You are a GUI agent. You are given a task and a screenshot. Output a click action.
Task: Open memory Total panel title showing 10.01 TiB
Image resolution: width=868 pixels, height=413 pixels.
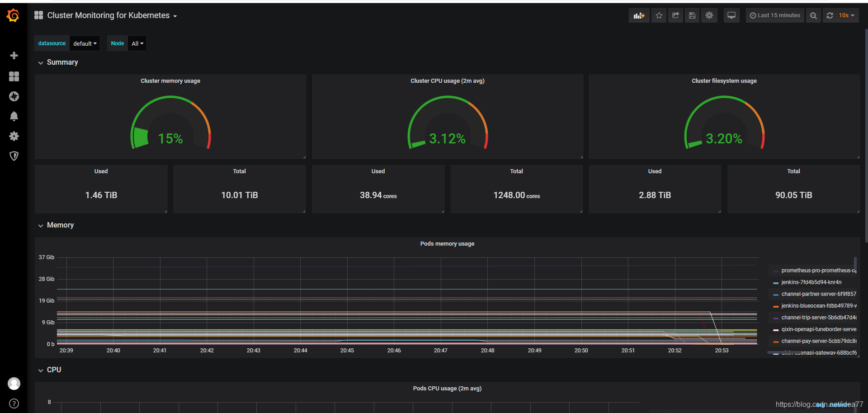(x=240, y=171)
